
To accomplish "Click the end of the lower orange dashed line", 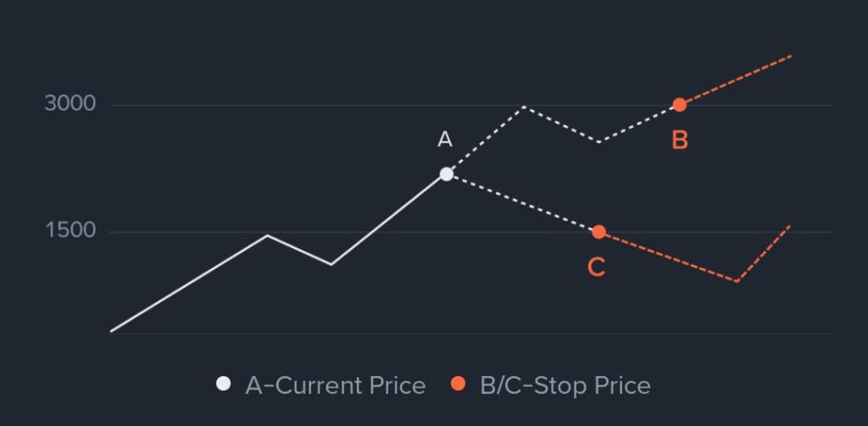I will click(790, 225).
